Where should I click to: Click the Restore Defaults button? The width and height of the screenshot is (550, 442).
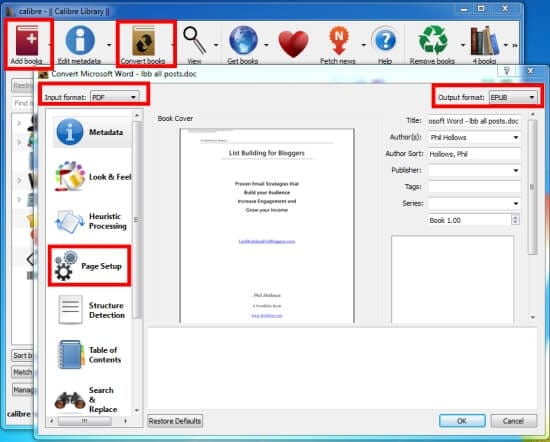click(x=175, y=421)
